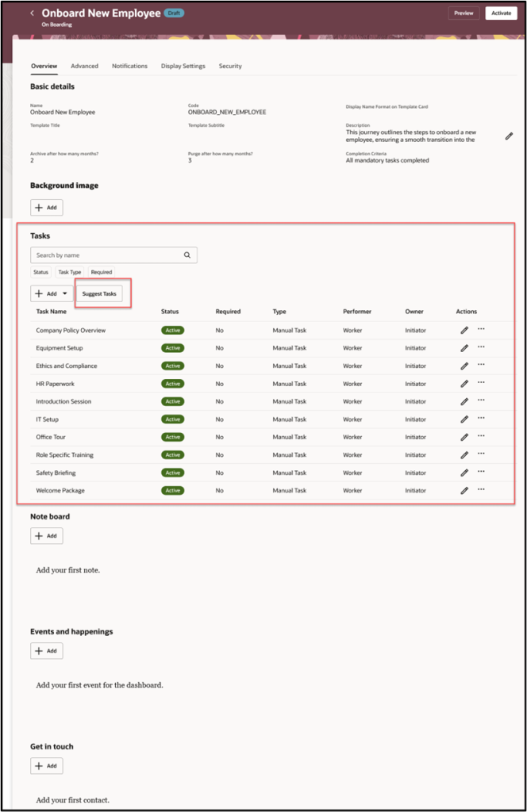Select the Safety Briefing task name

point(56,473)
